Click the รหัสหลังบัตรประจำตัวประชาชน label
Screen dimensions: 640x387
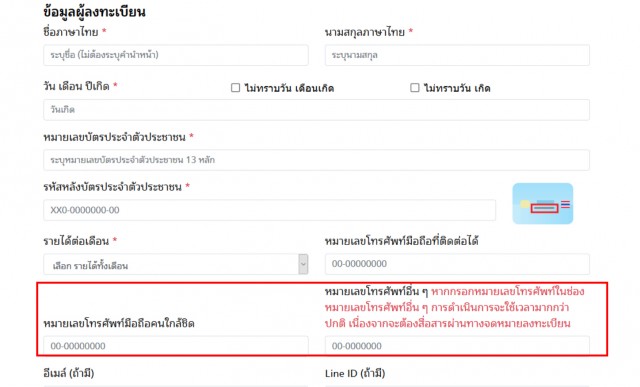click(x=112, y=187)
